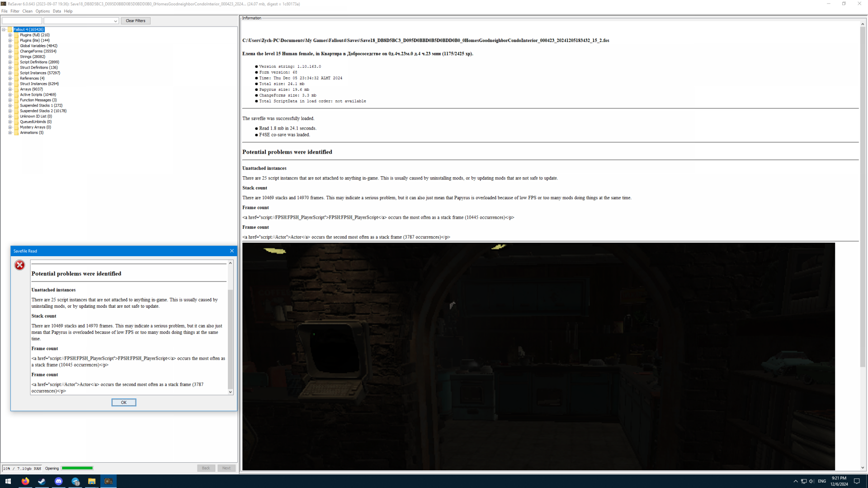The image size is (868, 488).
Task: Open the filter combo box dropdown
Action: [115, 21]
